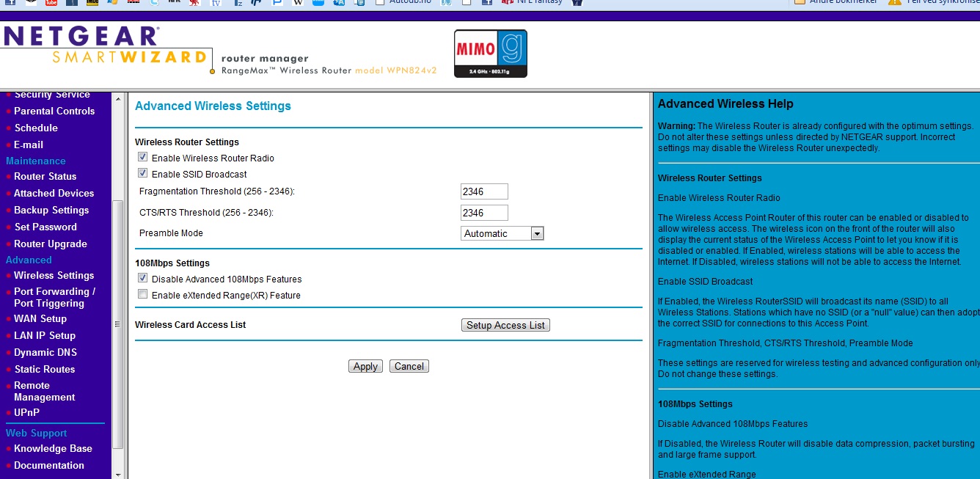Open the Backup Settings page
980x479 pixels.
(x=51, y=210)
